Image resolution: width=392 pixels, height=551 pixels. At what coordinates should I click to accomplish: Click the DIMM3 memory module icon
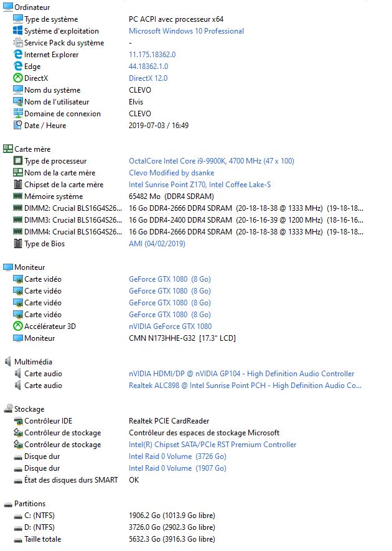tap(17, 220)
